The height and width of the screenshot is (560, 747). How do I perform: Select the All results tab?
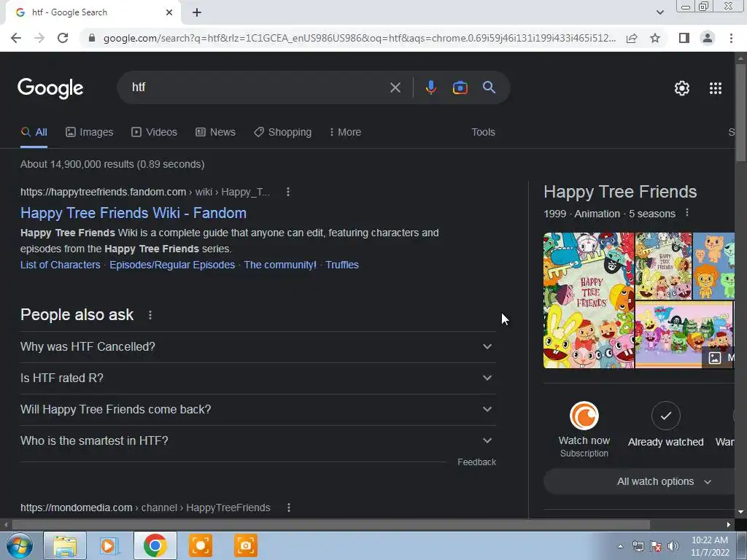click(34, 132)
